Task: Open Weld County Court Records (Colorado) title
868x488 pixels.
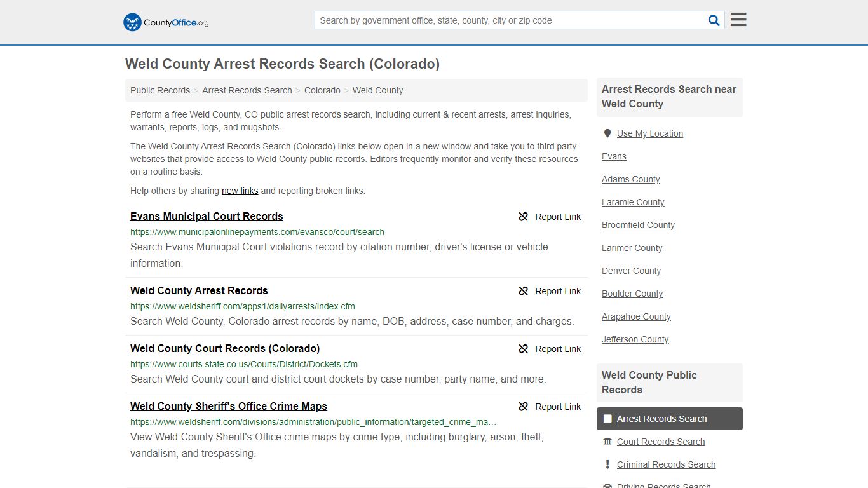Action: coord(225,348)
